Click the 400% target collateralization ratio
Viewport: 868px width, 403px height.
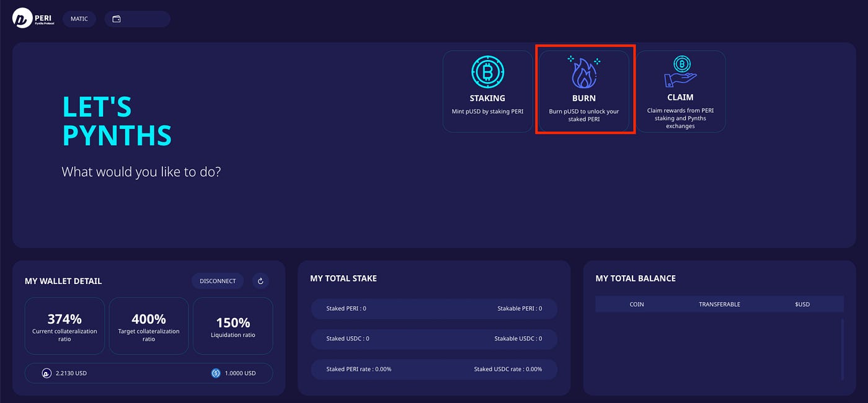[x=149, y=326]
